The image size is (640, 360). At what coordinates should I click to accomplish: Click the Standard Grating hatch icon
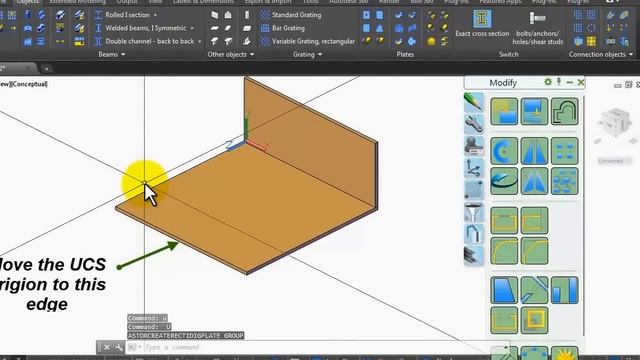click(265, 15)
